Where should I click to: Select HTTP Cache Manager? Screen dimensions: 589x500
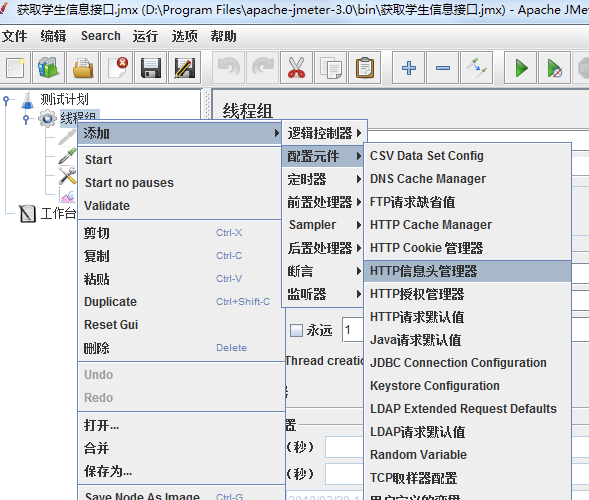coord(468,225)
